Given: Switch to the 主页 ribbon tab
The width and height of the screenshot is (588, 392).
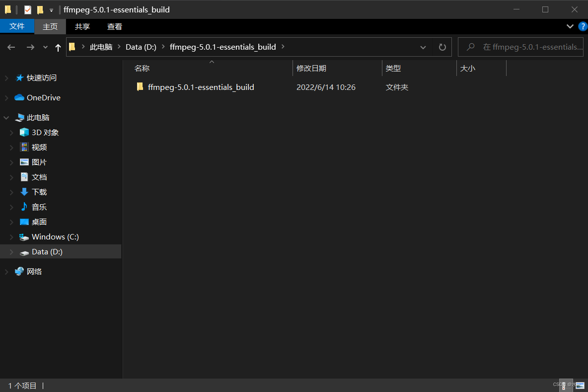Looking at the screenshot, I should click(x=50, y=27).
